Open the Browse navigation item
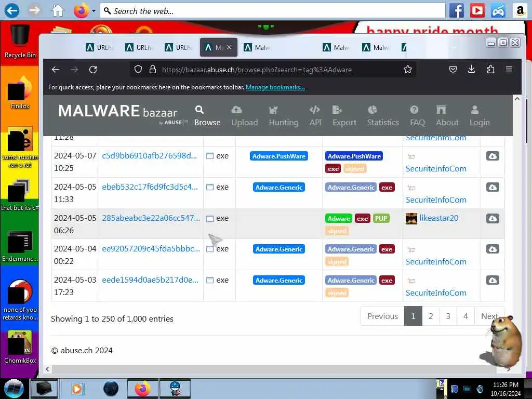Viewport: 532px width, 399px height. click(207, 116)
